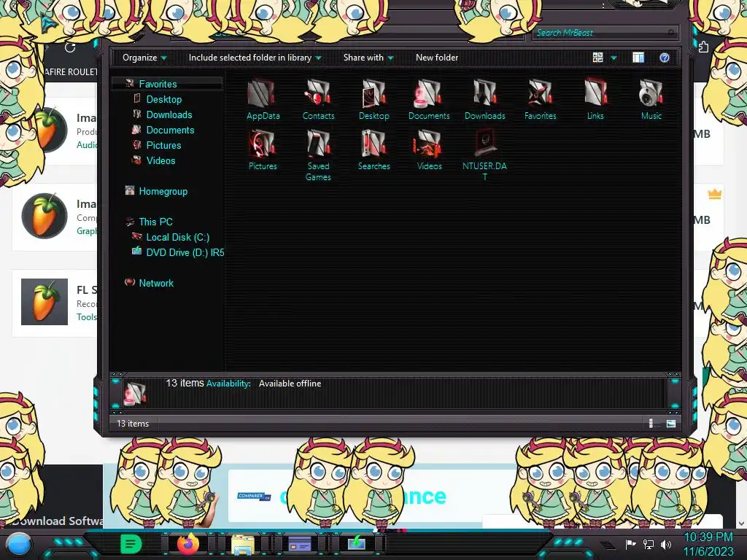Click reload button in browser window
The image size is (747, 560).
point(70,47)
